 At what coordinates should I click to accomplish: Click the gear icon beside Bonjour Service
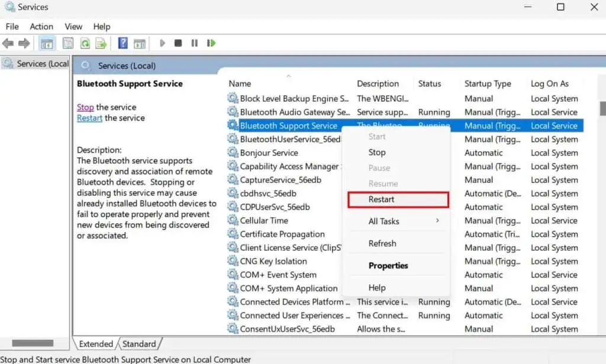tap(232, 153)
